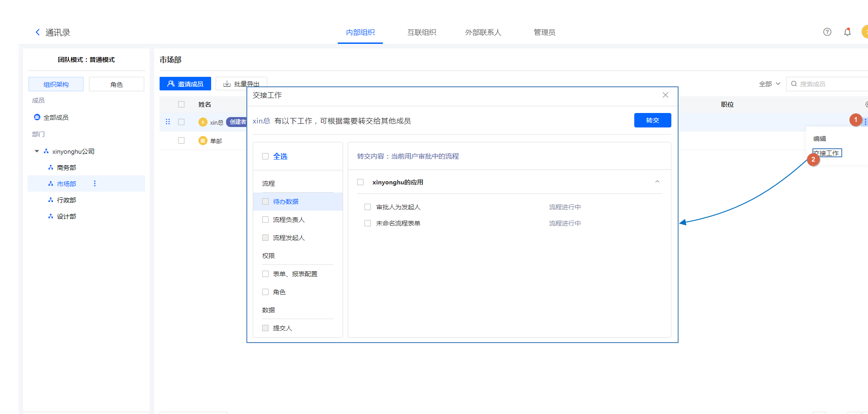
Task: Click the 单邮 member avatar icon
Action: coord(203,141)
